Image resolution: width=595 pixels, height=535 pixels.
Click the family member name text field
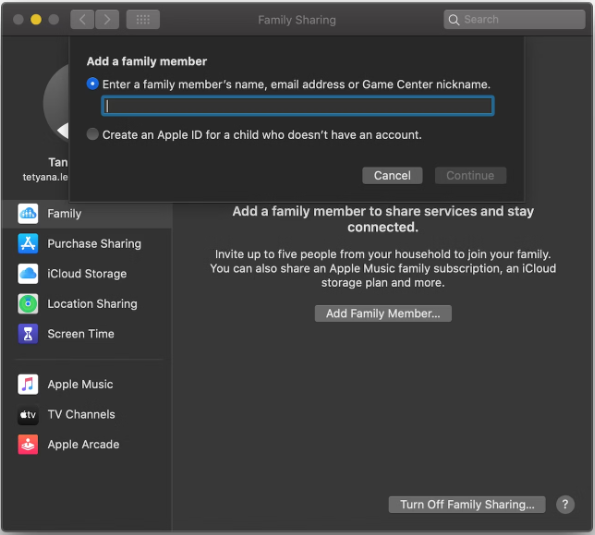point(298,106)
